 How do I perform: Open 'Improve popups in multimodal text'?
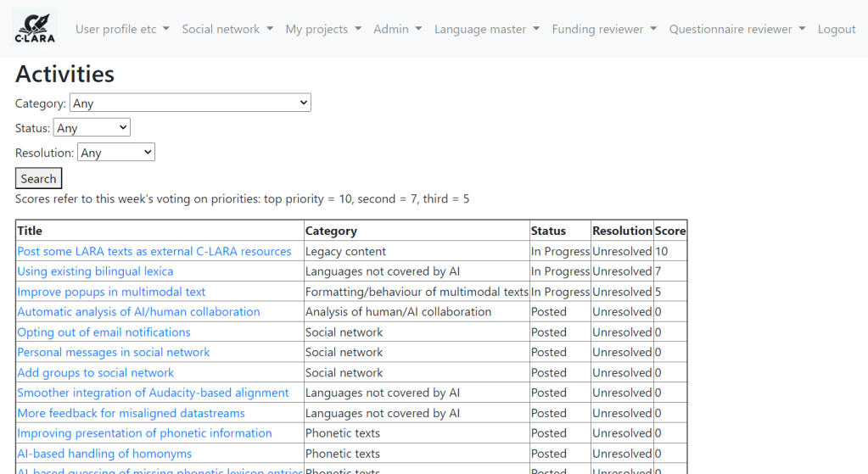pyautogui.click(x=111, y=292)
